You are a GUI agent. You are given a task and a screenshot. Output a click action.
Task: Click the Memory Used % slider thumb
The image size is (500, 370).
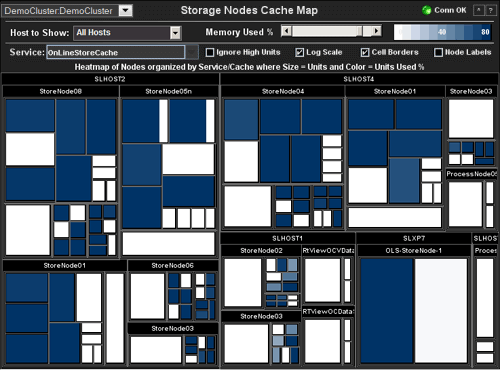point(359,31)
